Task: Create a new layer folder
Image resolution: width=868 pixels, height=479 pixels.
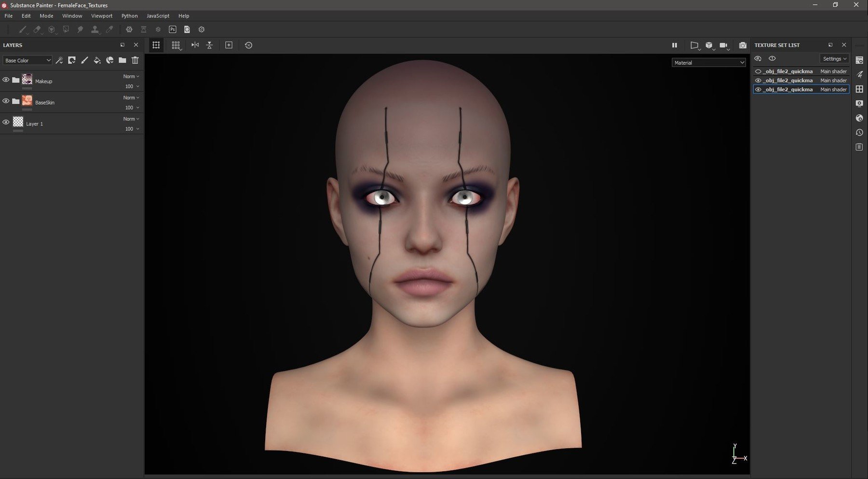Action: pyautogui.click(x=122, y=60)
